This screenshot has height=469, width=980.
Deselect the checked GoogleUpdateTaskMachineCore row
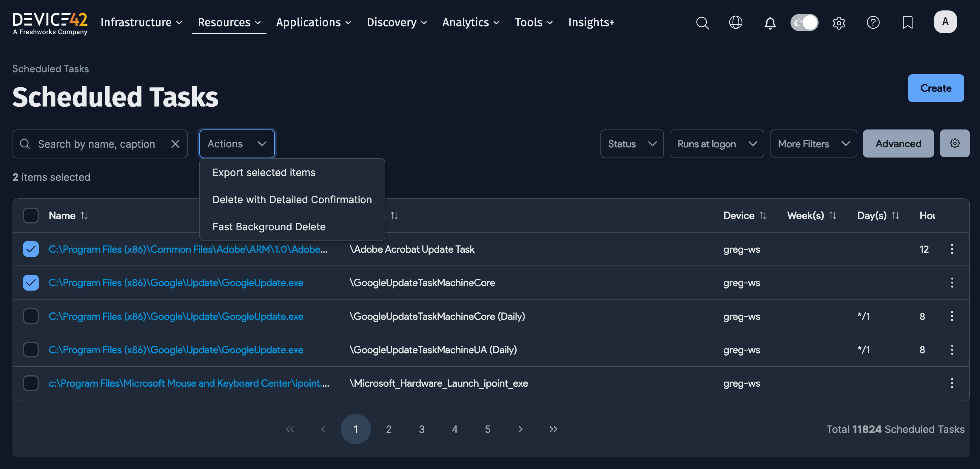coord(30,283)
